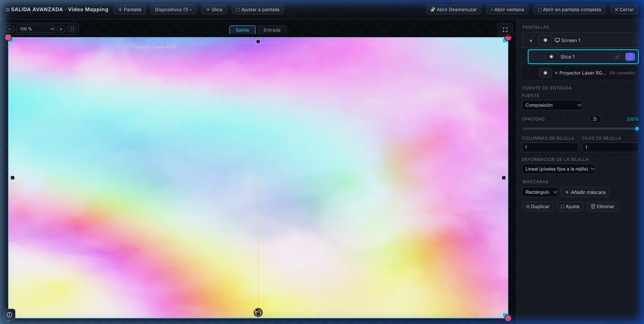Toggle visibility of Proyector Láser RGB device
The width and height of the screenshot is (644, 324).
(545, 73)
